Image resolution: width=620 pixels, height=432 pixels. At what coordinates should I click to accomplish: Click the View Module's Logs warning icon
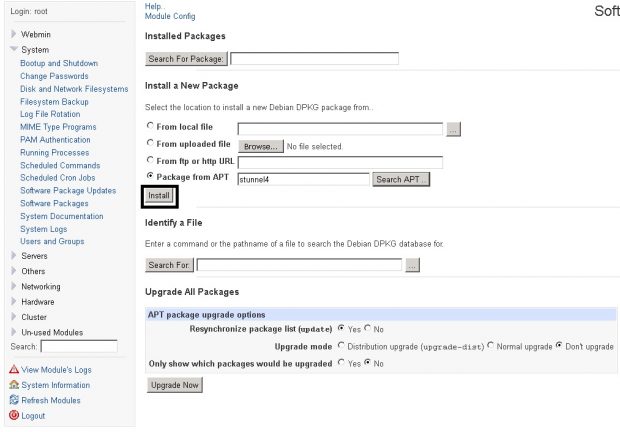(x=14, y=369)
